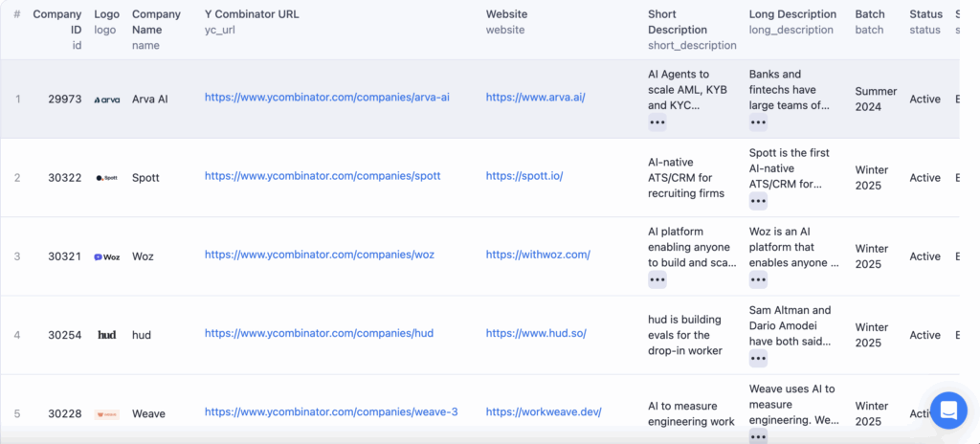Click the Website column header
This screenshot has width=980, height=444.
point(507,22)
